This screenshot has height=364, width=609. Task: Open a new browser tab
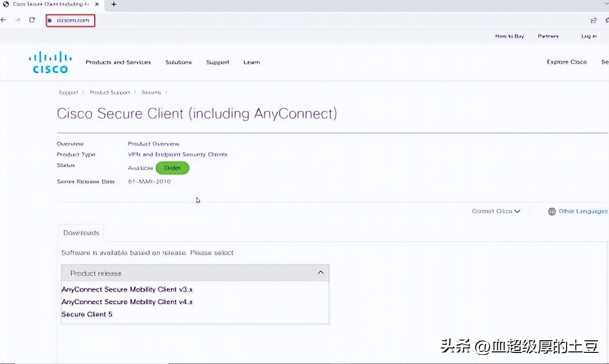click(x=114, y=4)
